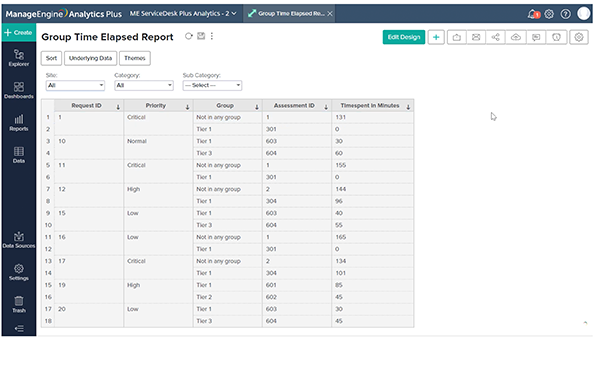Open the Sub Category select dropdown
Screen dimensions: 600x375
click(x=212, y=85)
